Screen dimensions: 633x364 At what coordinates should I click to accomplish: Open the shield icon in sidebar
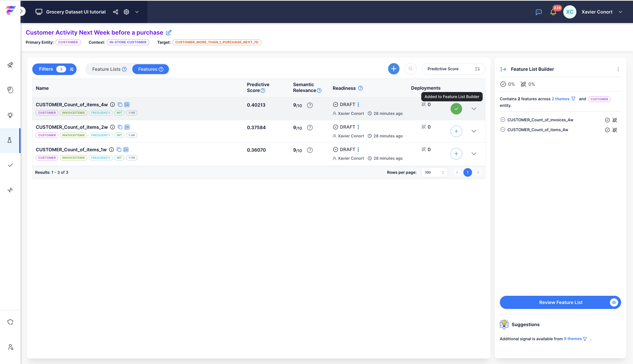pyautogui.click(x=10, y=322)
